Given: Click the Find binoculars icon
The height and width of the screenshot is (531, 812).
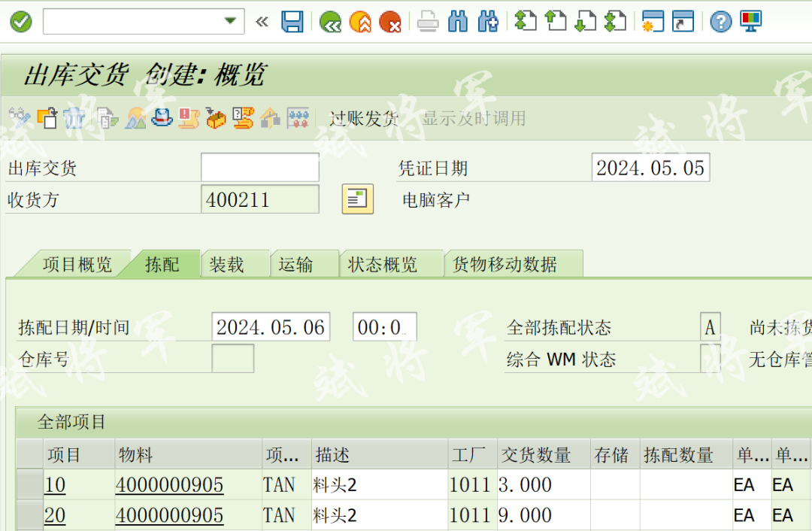Looking at the screenshot, I should (458, 22).
